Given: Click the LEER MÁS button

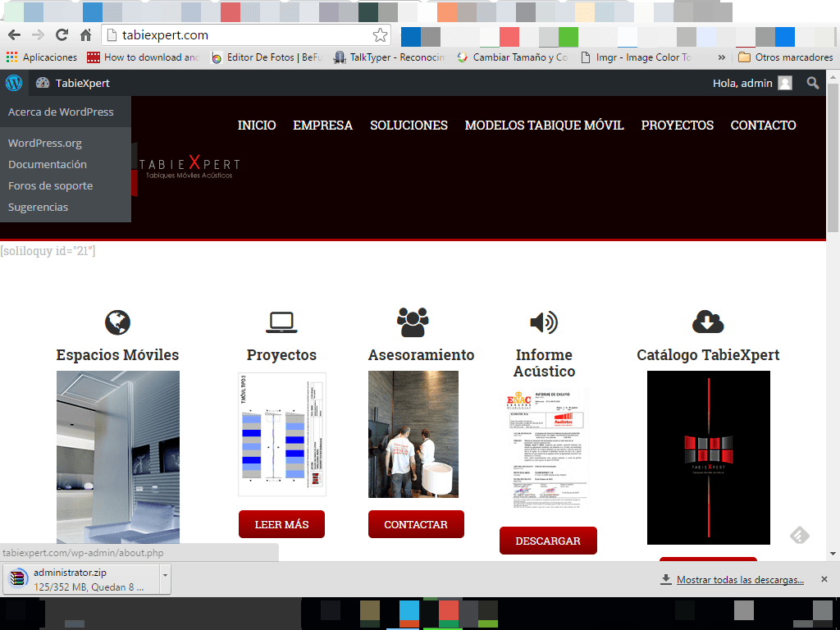Looking at the screenshot, I should click(x=281, y=524).
